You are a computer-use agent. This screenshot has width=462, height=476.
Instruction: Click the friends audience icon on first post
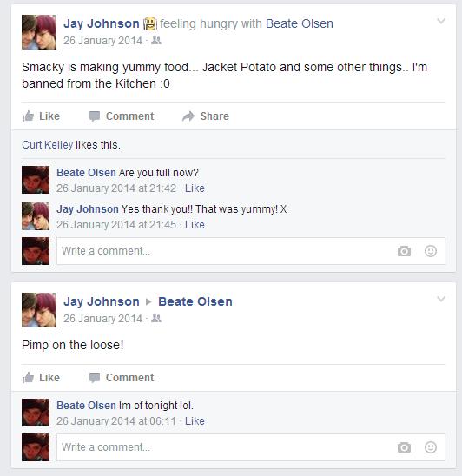(x=156, y=40)
